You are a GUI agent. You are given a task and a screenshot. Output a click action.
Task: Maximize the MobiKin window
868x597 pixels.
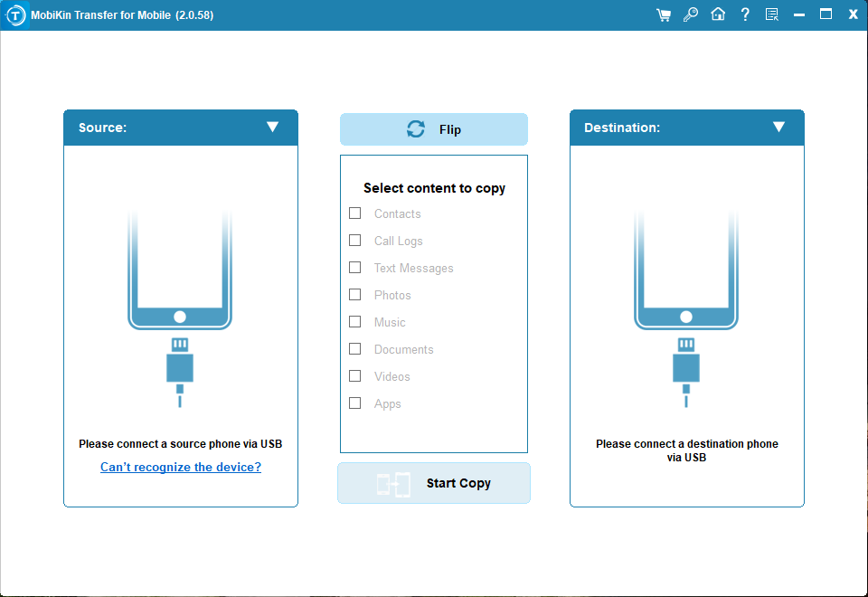tap(826, 14)
